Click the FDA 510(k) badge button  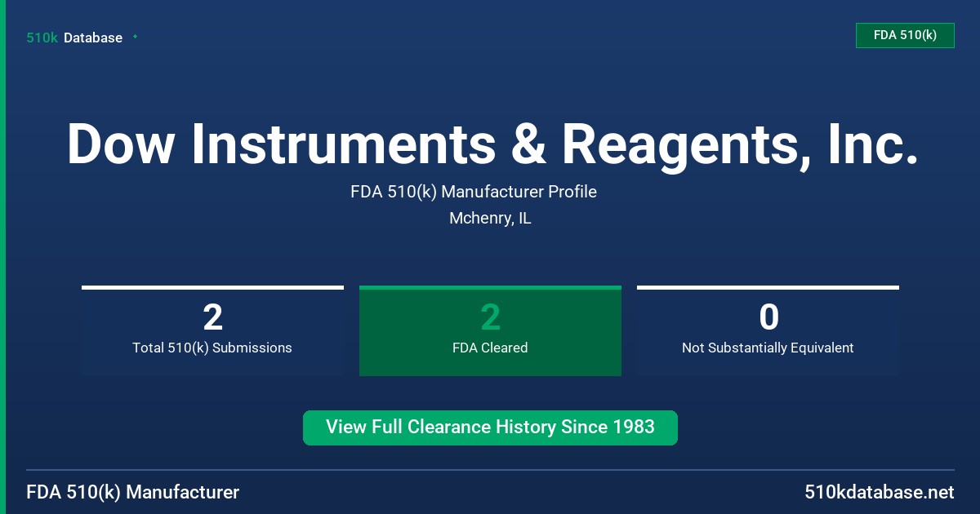905,35
